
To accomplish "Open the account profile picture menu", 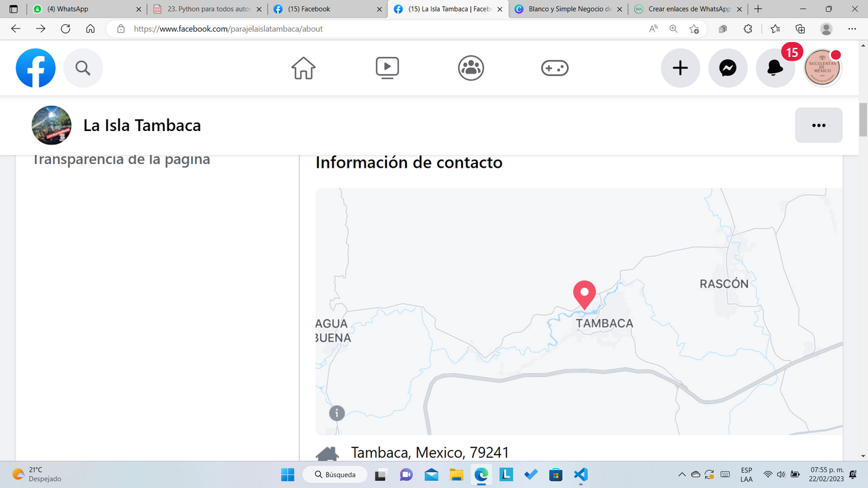I will pos(822,68).
